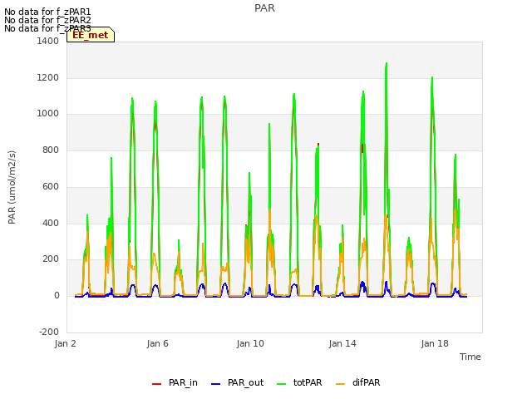Click the Jan 6 x-axis tick label
532x399 pixels.
(157, 343)
